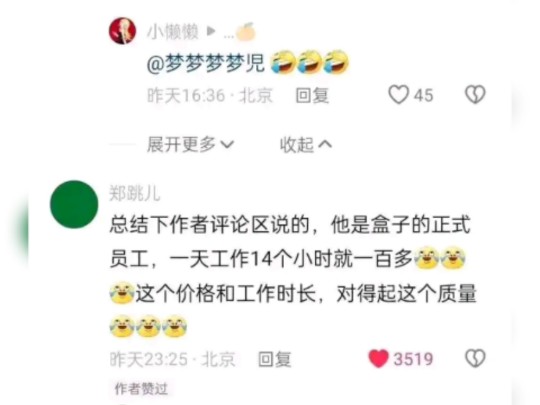Screen dimensions: 540x405
Task: Reply to 郑跳儿's comment with 回复
Action: [x=274, y=359]
